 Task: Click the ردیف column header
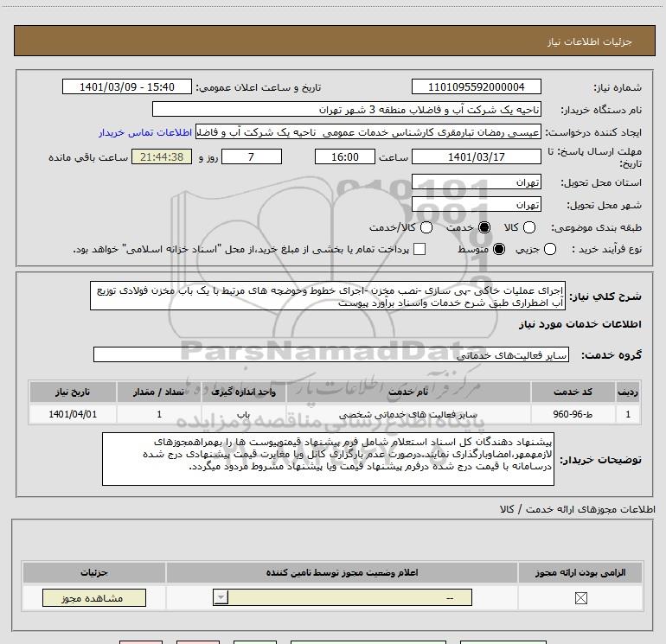pos(628,392)
